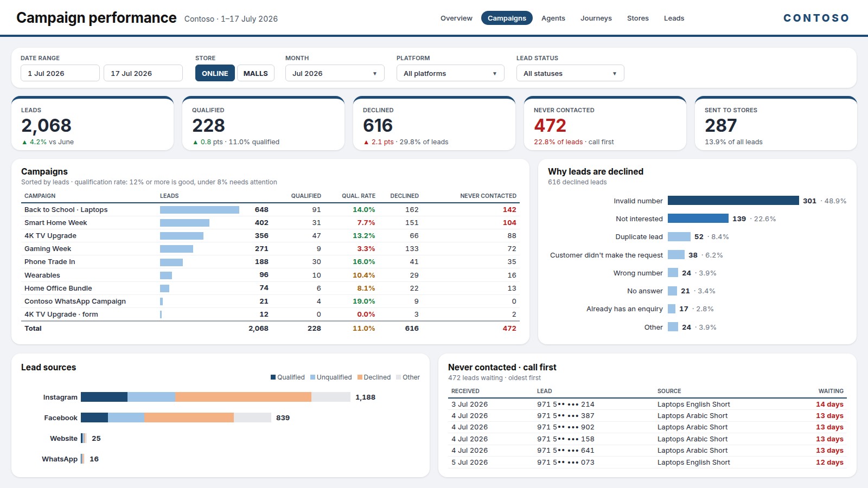868x488 pixels.
Task: Click the end date field 17 Jul 2026
Action: 143,73
